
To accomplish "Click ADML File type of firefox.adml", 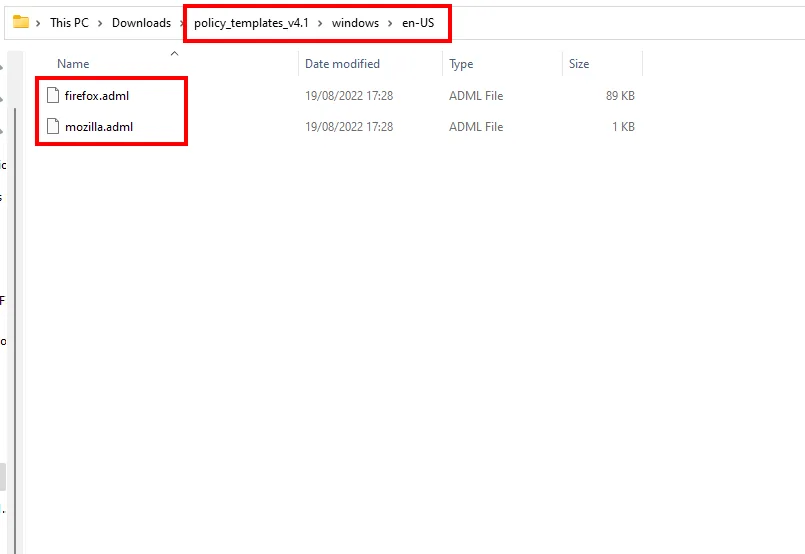I will click(476, 95).
